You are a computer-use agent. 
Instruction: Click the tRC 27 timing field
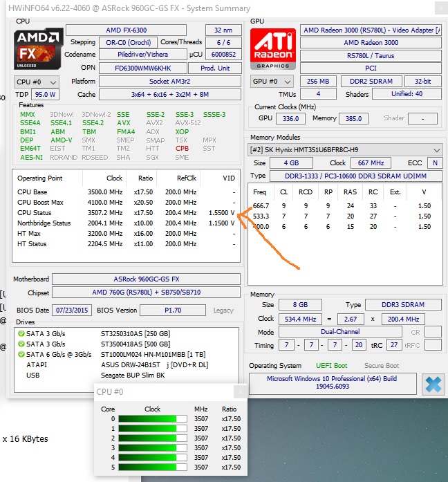[394, 345]
